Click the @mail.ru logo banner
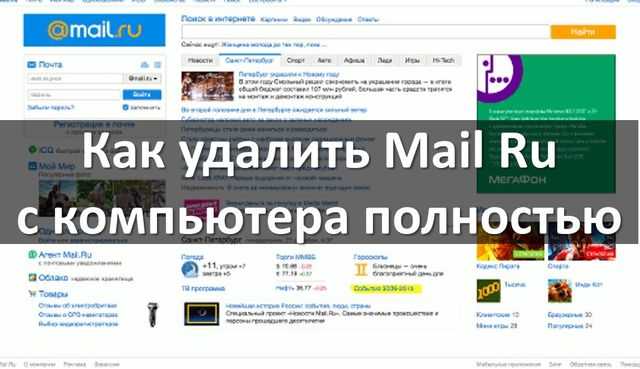 94,30
